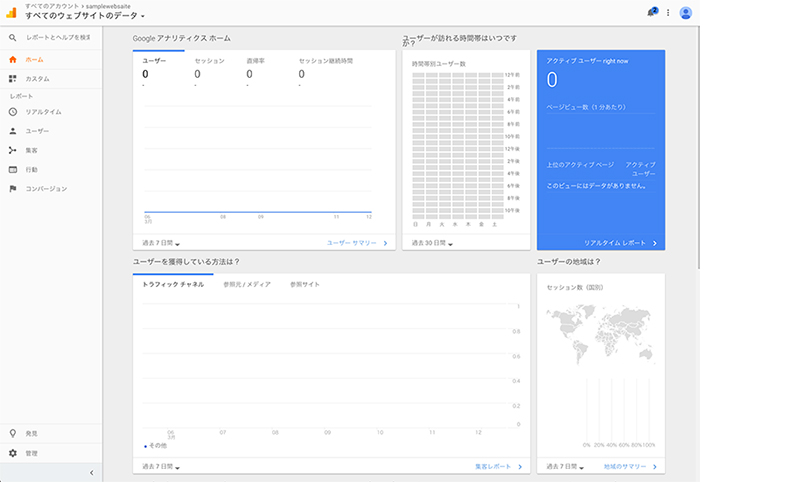
Task: Click the 発見 label in the sidebar
Action: point(32,434)
